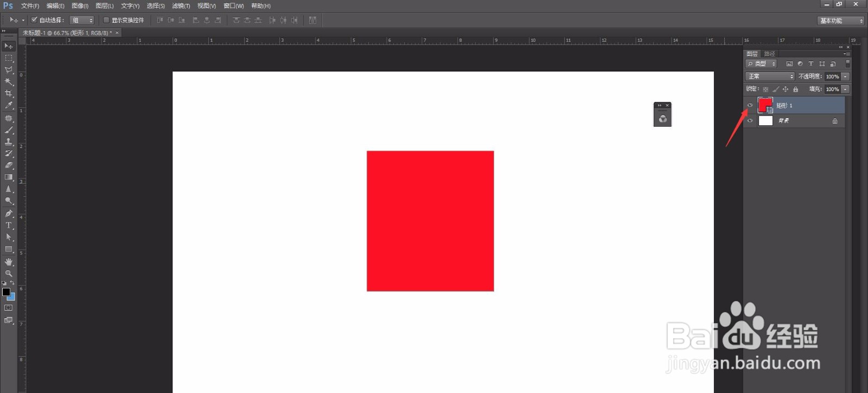Open the 基本功能 workspace dropdown

coord(840,21)
